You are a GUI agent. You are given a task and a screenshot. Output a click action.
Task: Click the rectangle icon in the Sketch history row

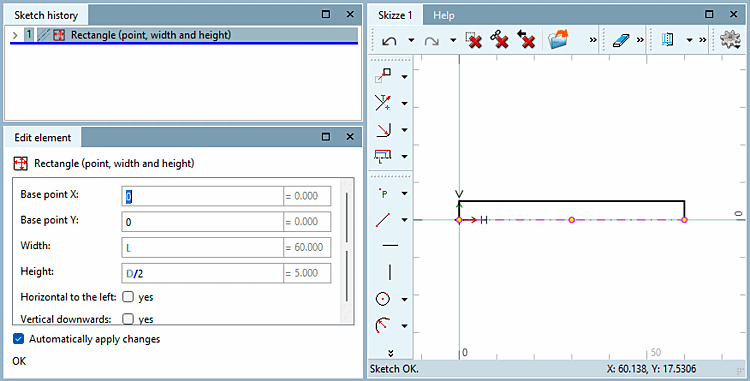(59, 35)
